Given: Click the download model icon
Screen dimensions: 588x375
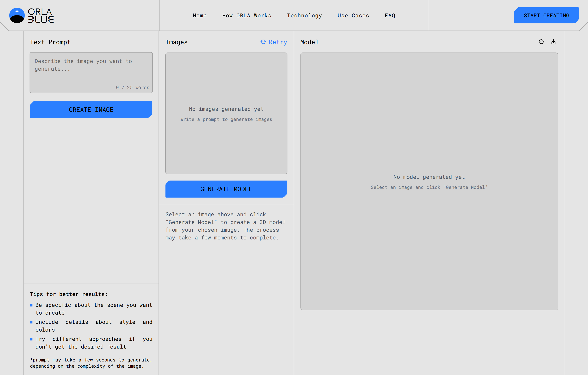Looking at the screenshot, I should coord(554,42).
